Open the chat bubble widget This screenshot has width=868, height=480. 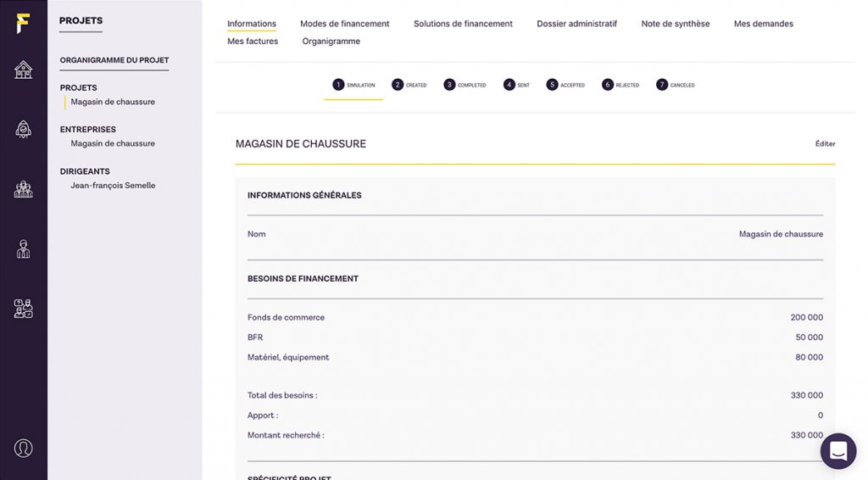tap(837, 451)
